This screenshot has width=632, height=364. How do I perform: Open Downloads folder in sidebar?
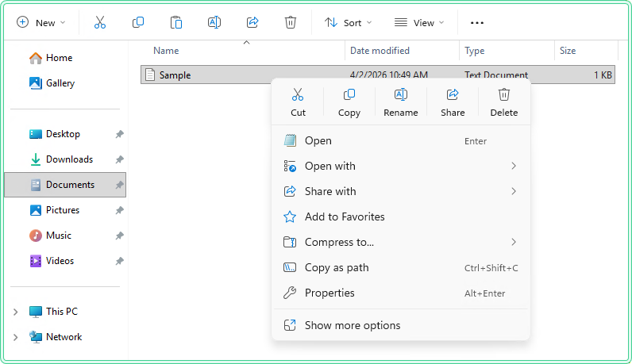[69, 159]
